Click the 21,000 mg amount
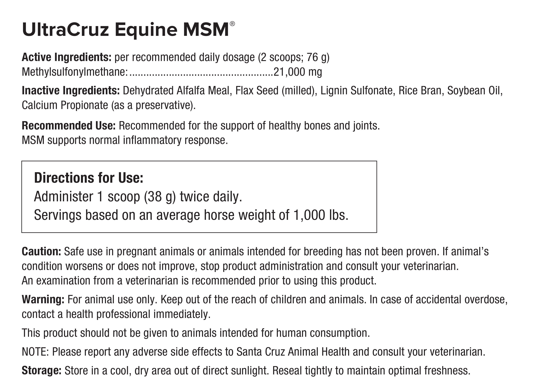This screenshot has width=543, height=392. click(298, 72)
